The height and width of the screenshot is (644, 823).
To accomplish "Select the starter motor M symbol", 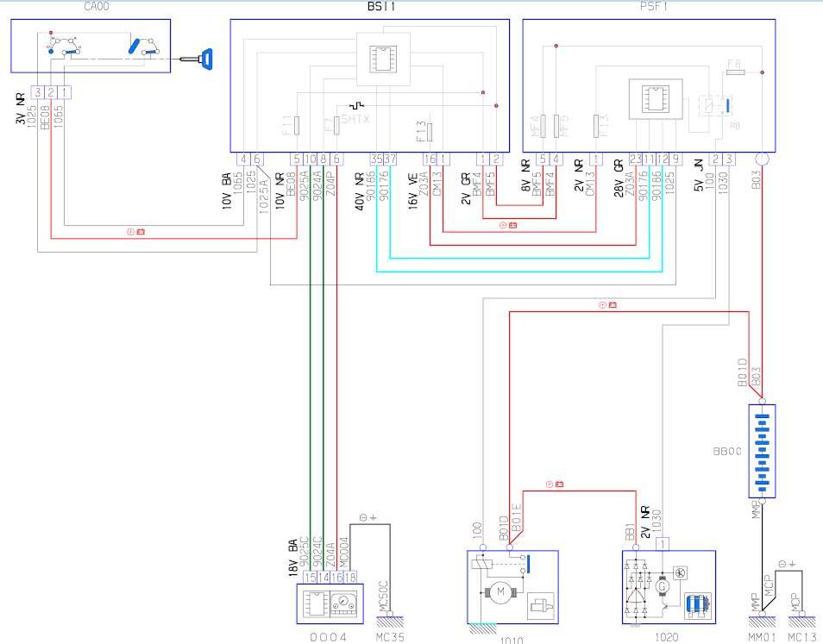I will coord(500,592).
